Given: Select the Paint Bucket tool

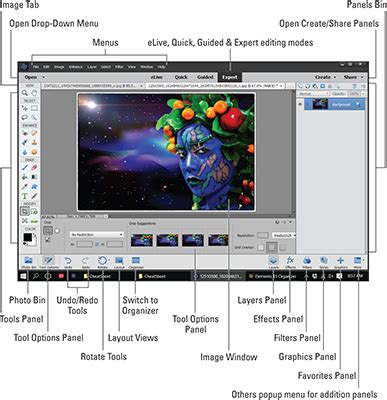Looking at the screenshot, I should pos(25,177).
